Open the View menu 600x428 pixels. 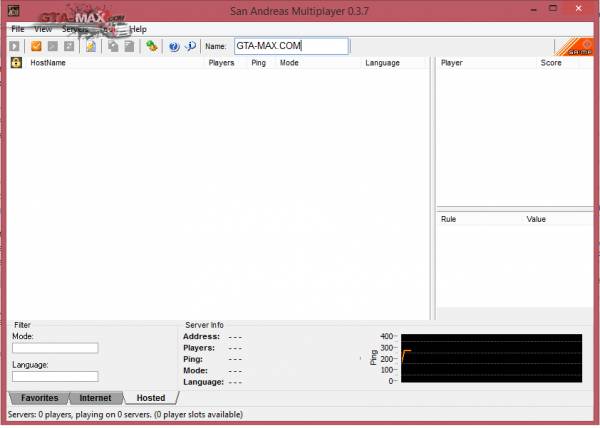(x=43, y=29)
